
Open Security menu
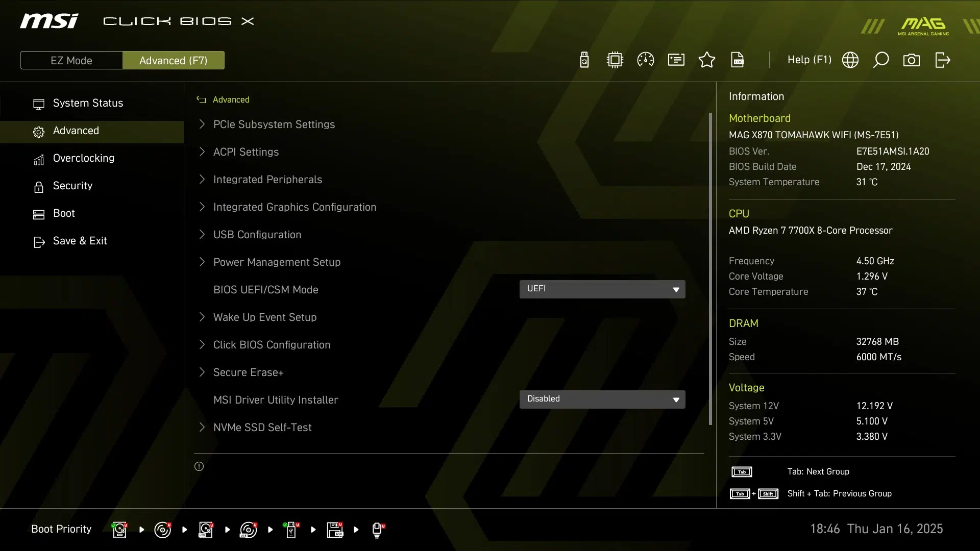92,186
